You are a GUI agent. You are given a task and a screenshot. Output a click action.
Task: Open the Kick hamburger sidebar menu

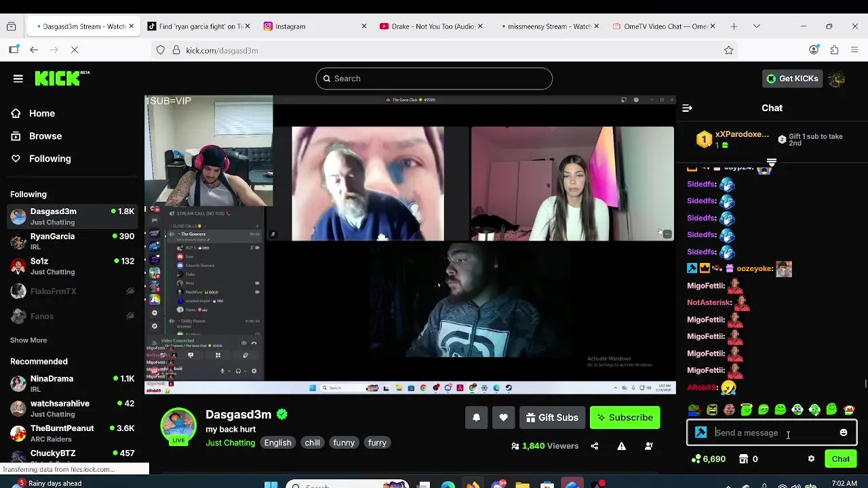coord(18,79)
